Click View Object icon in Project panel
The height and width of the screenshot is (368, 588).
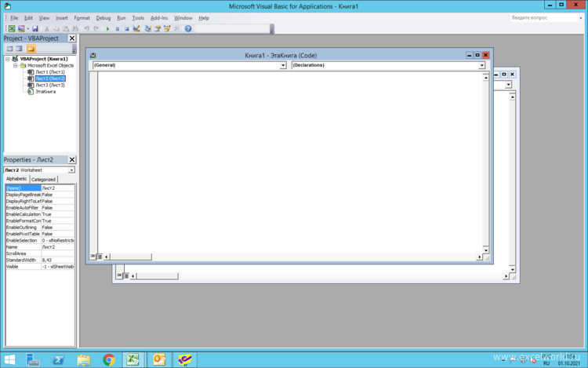(x=19, y=49)
